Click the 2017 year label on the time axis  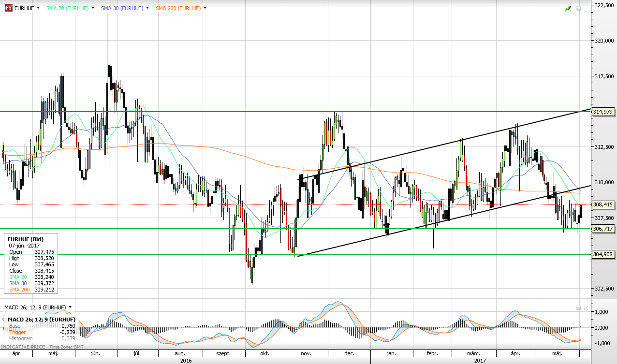tap(480, 360)
